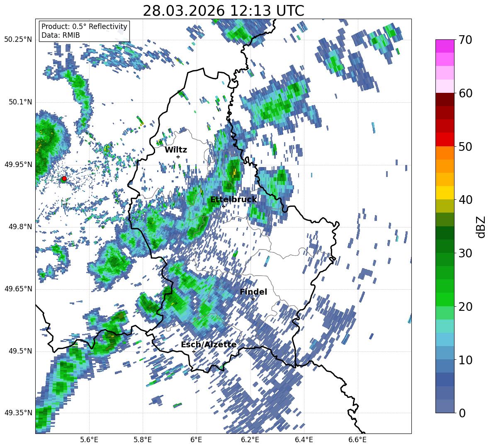Screen dimensions: 491x448
Task: Click the cross marker below Esch/Alzette
Action: coord(194,351)
